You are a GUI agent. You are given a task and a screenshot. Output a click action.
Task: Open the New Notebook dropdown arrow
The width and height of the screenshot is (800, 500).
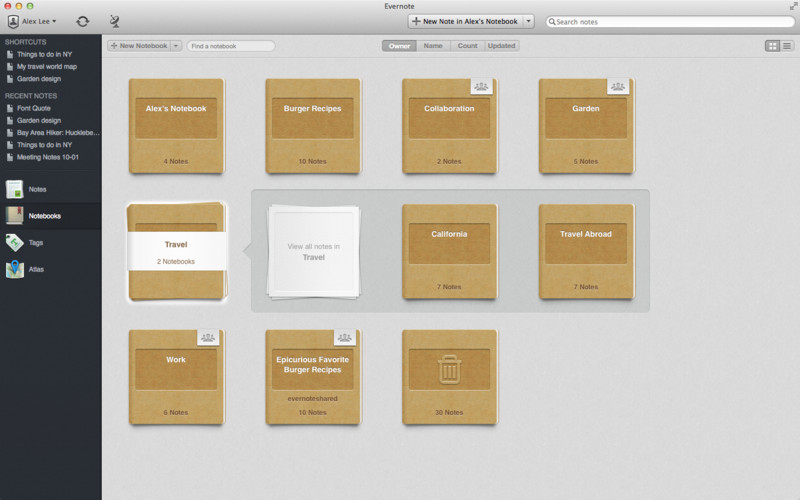click(176, 46)
